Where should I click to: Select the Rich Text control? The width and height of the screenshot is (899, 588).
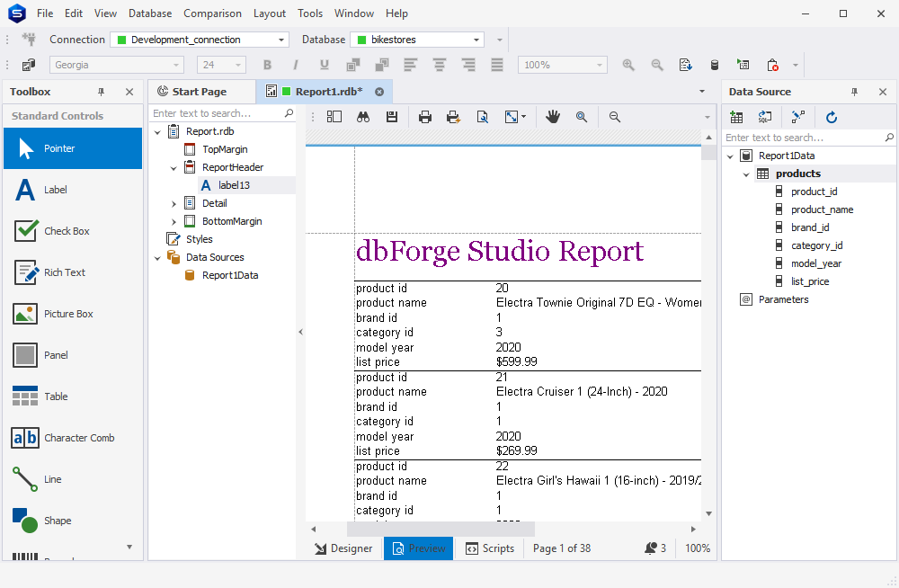tap(73, 272)
